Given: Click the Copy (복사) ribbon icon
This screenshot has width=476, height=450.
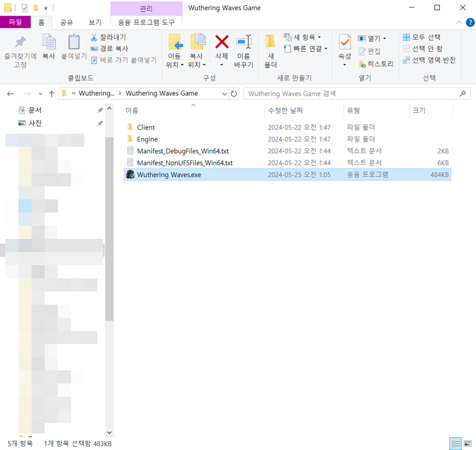Looking at the screenshot, I should (49, 42).
